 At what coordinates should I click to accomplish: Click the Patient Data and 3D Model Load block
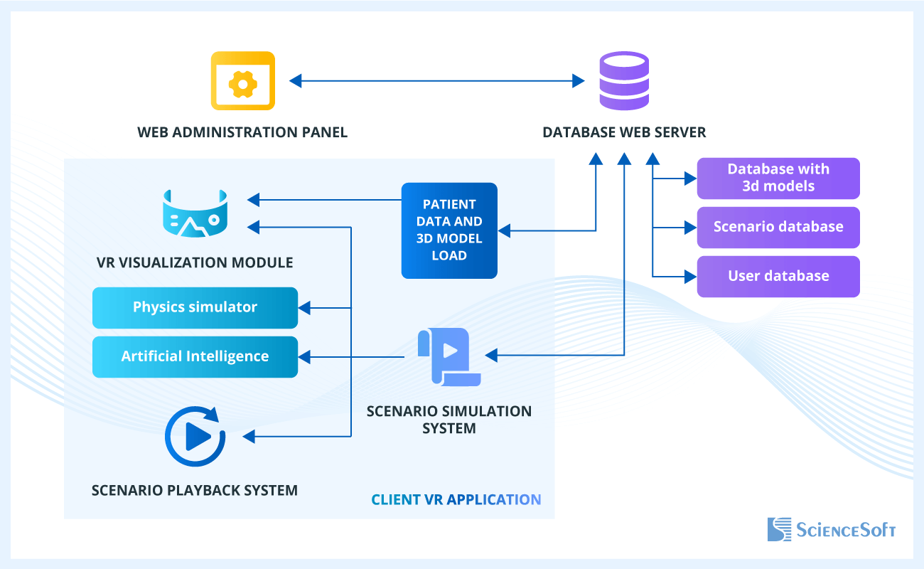449,230
